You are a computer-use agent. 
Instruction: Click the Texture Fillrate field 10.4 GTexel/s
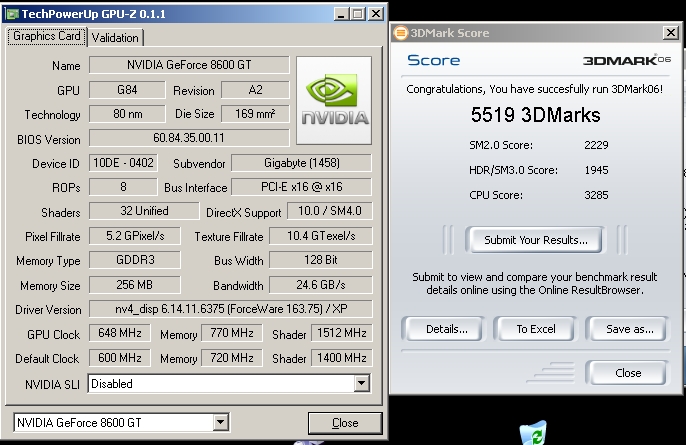tap(321, 236)
